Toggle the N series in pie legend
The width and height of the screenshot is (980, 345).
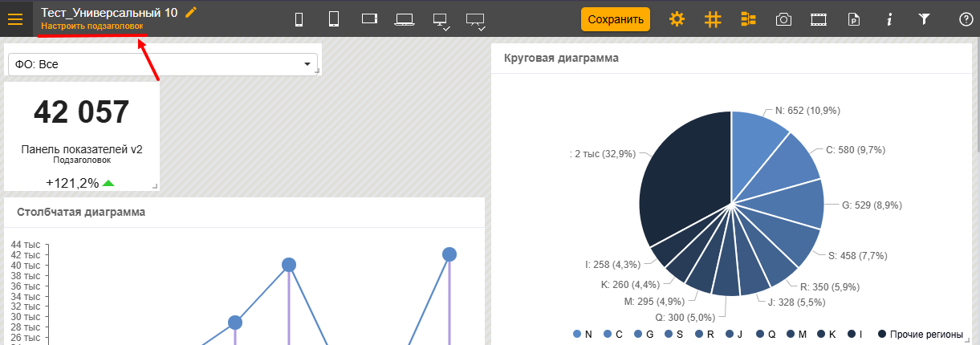pyautogui.click(x=583, y=334)
